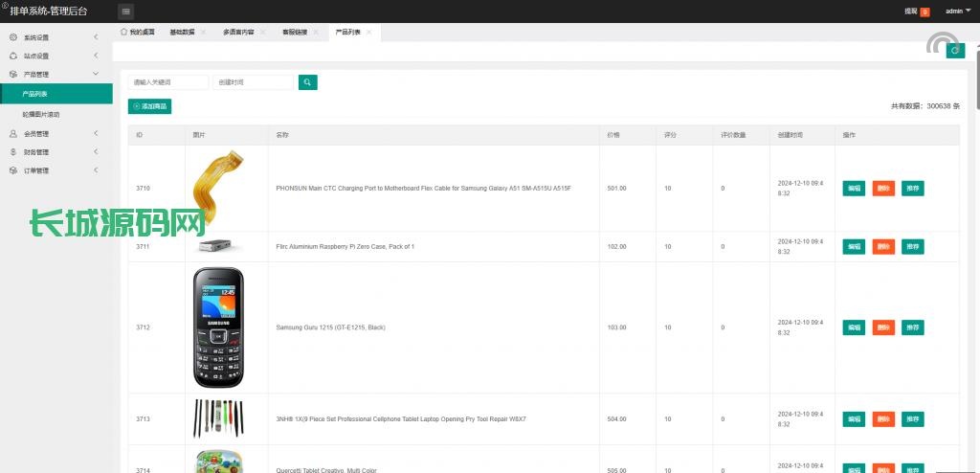Click the 财务管理 money icon in sidebar
980x473 pixels.
tap(12, 152)
